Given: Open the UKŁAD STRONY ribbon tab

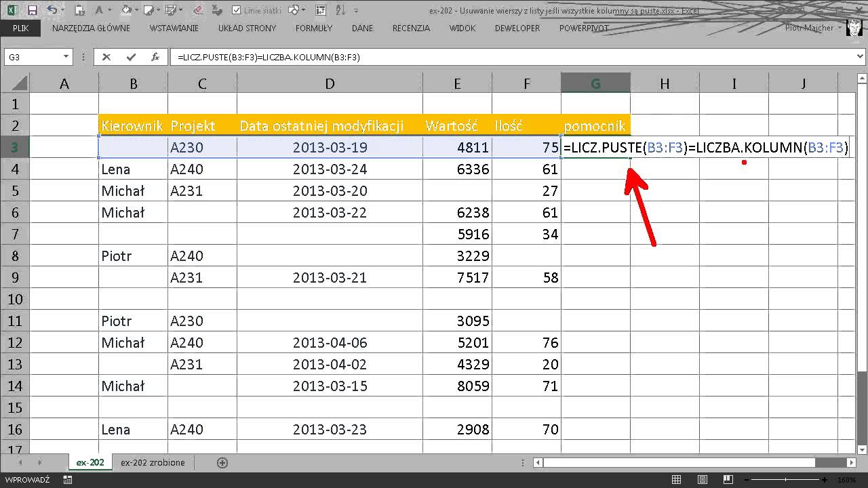Looking at the screenshot, I should [x=248, y=28].
